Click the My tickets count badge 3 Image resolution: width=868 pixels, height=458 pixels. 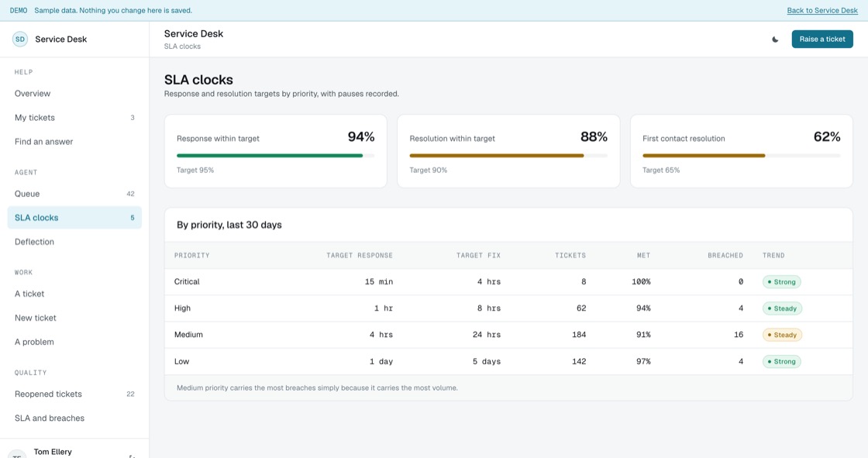133,118
